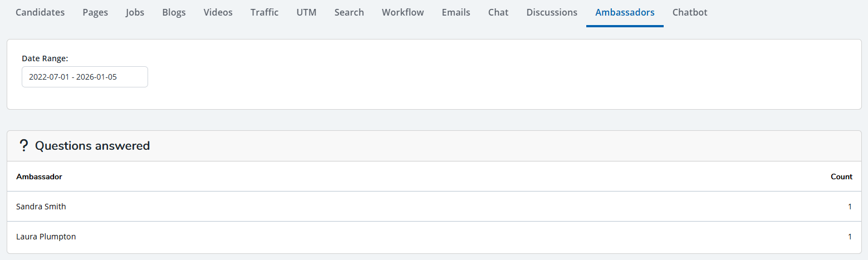The image size is (868, 260).
Task: Select the Laura Plumpton row
Action: (x=46, y=237)
